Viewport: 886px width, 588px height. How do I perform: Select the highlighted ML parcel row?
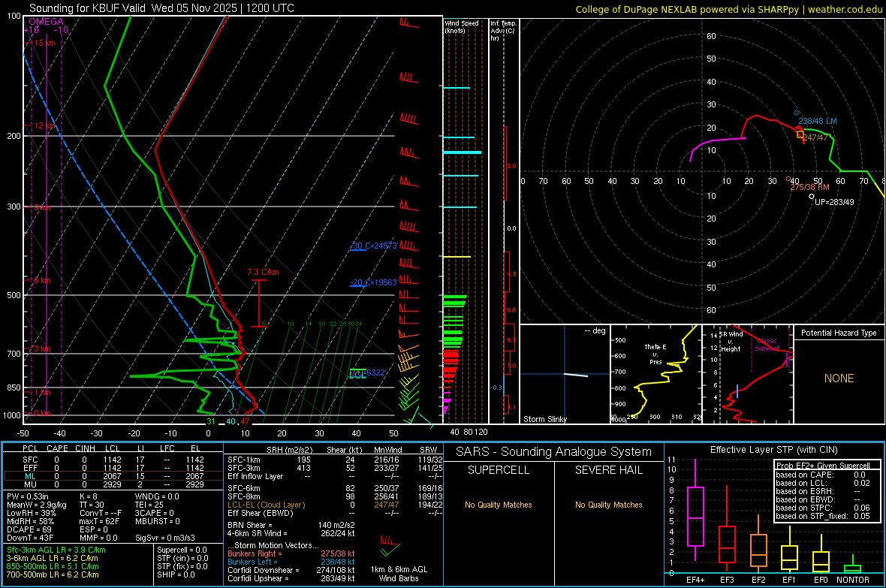(113, 476)
